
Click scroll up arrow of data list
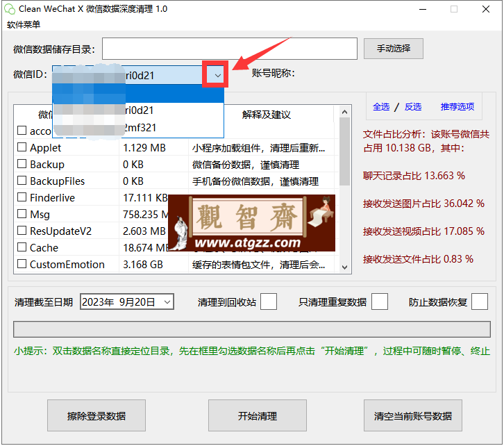[344, 112]
